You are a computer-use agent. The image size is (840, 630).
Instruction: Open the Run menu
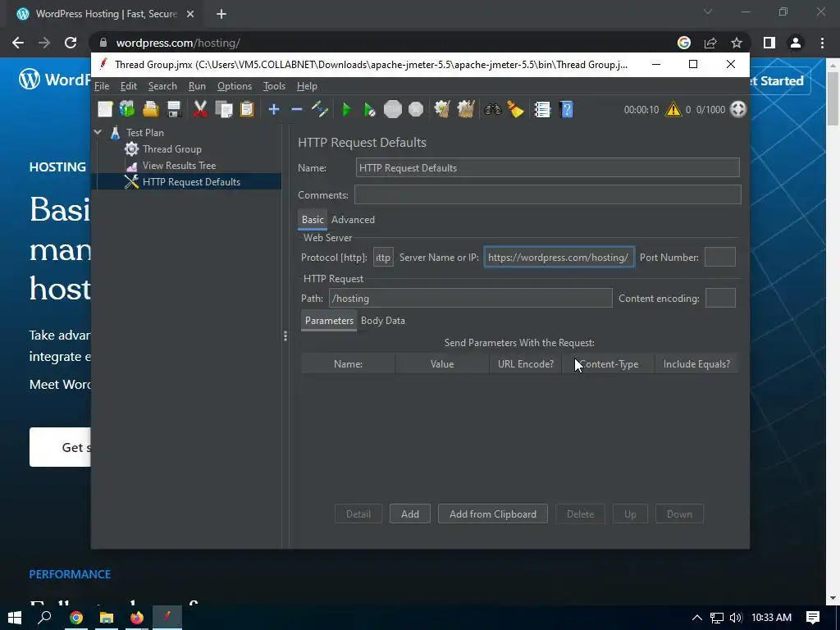coord(197,85)
